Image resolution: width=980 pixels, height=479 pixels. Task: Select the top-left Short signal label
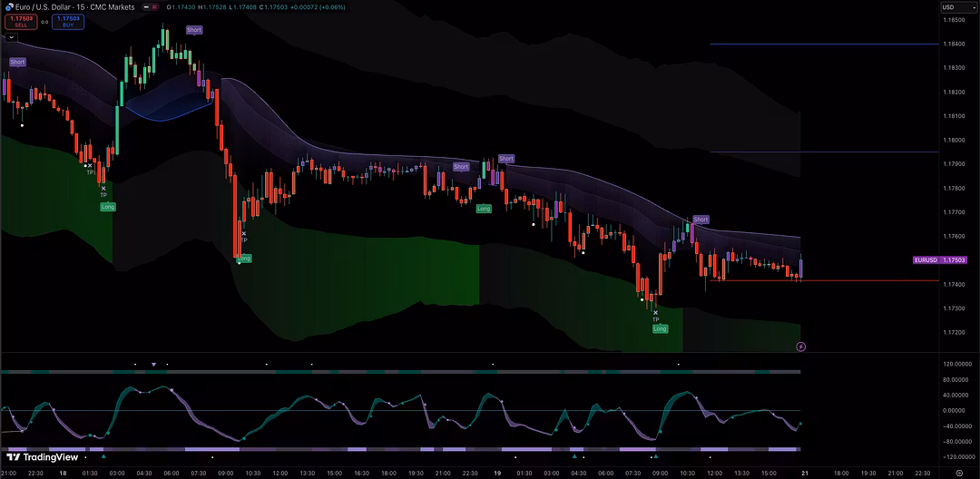(x=17, y=62)
